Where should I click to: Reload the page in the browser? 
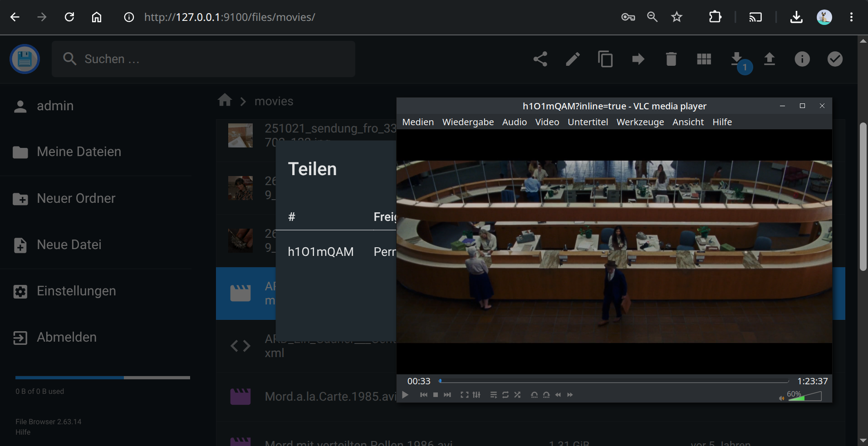click(x=69, y=17)
